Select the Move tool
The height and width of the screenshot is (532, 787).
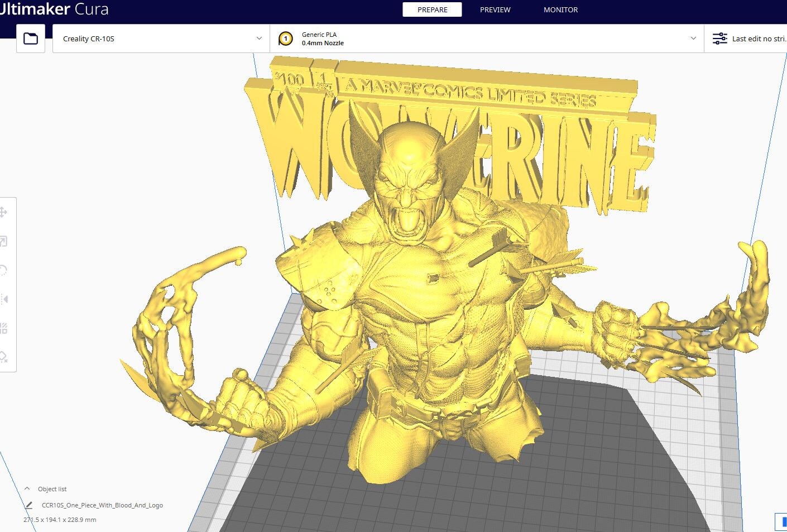[x=4, y=212]
